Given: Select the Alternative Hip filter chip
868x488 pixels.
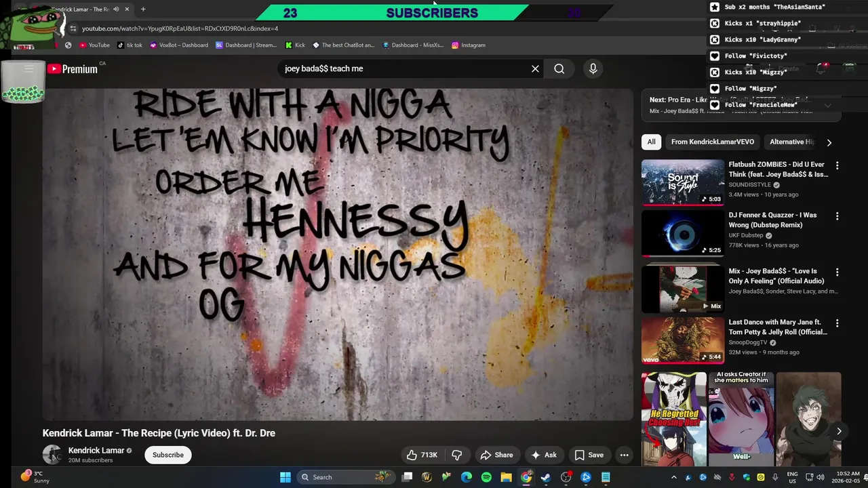Looking at the screenshot, I should pyautogui.click(x=791, y=142).
